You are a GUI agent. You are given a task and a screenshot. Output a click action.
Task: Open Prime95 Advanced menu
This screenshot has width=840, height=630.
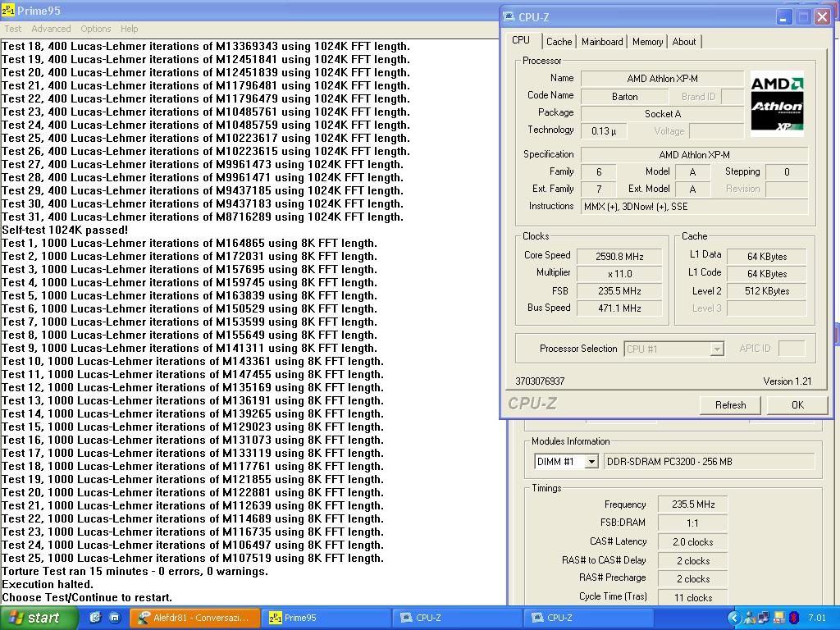(x=51, y=29)
